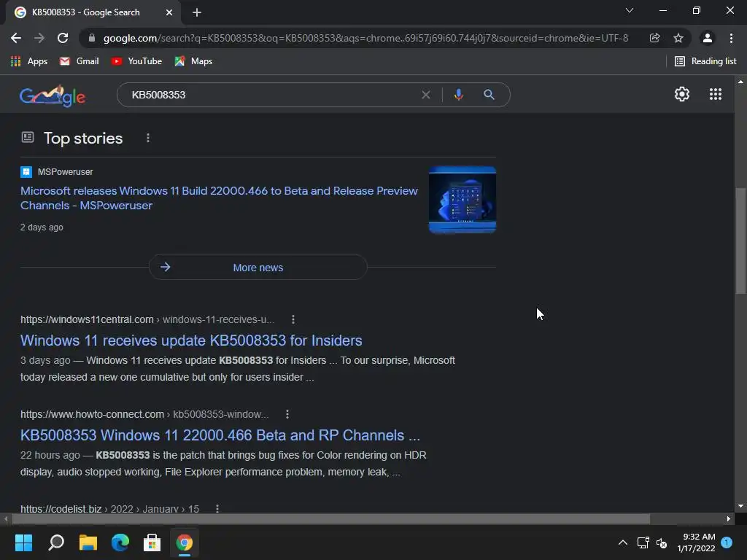Click the '2 days ago' story timestamp
The height and width of the screenshot is (560, 747).
[x=42, y=227]
